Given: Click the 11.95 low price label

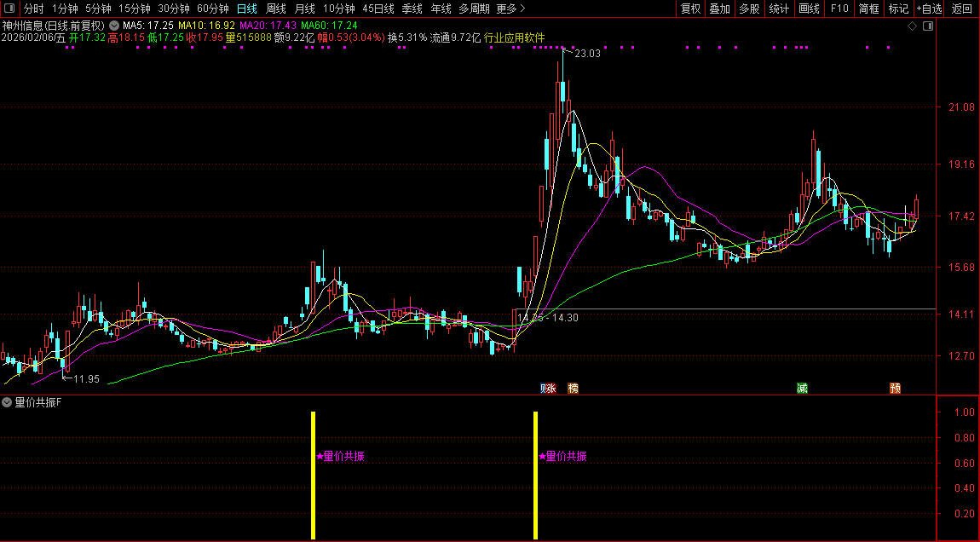Looking at the screenshot, I should (x=86, y=379).
